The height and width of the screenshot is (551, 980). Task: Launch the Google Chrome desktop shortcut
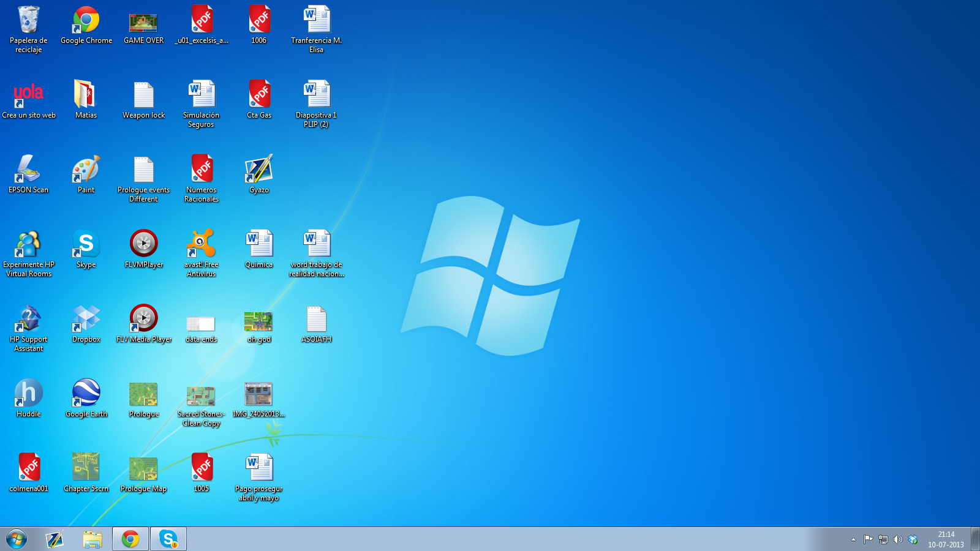click(86, 26)
